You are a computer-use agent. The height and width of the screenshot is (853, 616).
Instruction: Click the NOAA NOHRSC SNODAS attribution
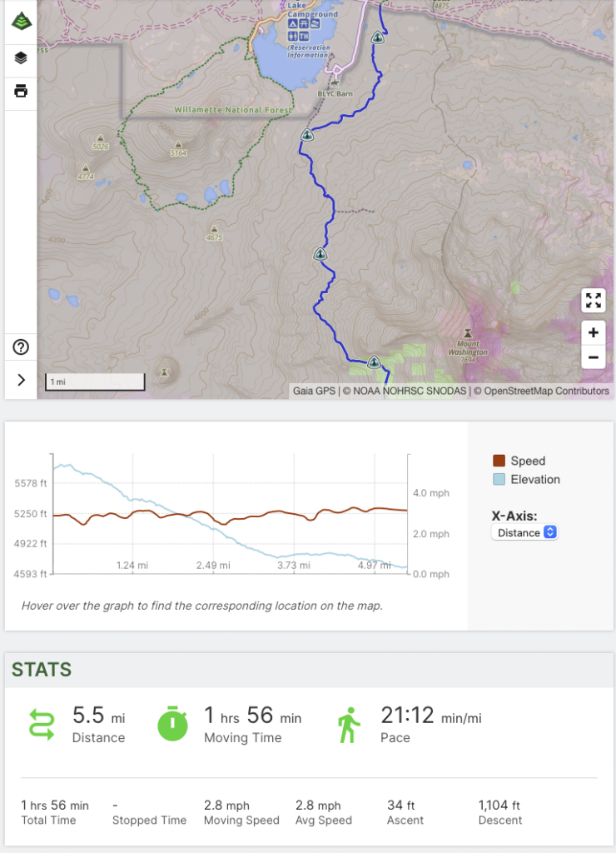406,391
